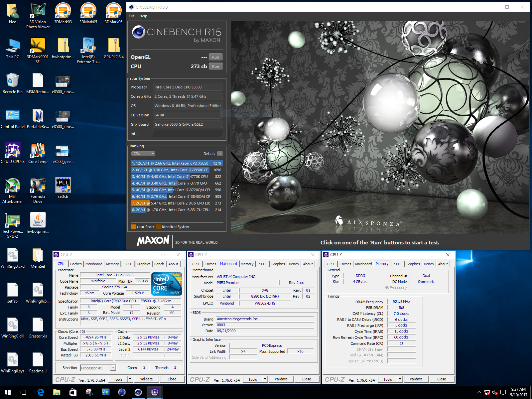Image resolution: width=532 pixels, height=399 pixels.
Task: Open the 3DMark03 desktop icon
Action: (63, 14)
